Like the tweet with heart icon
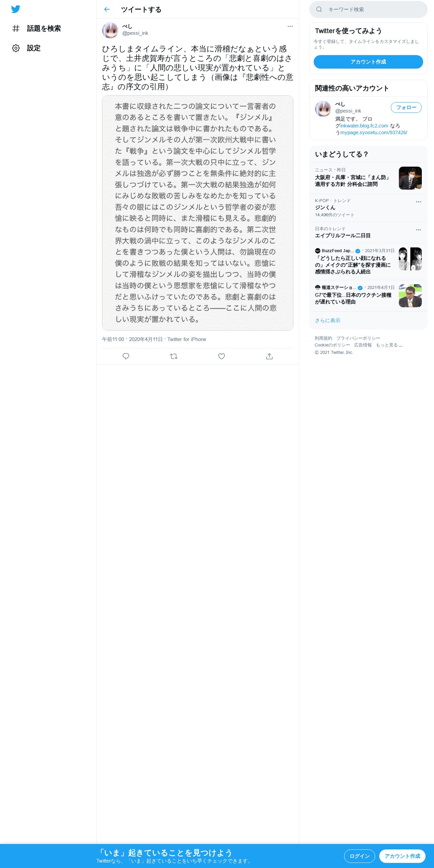The width and height of the screenshot is (434, 868). pos(221,356)
